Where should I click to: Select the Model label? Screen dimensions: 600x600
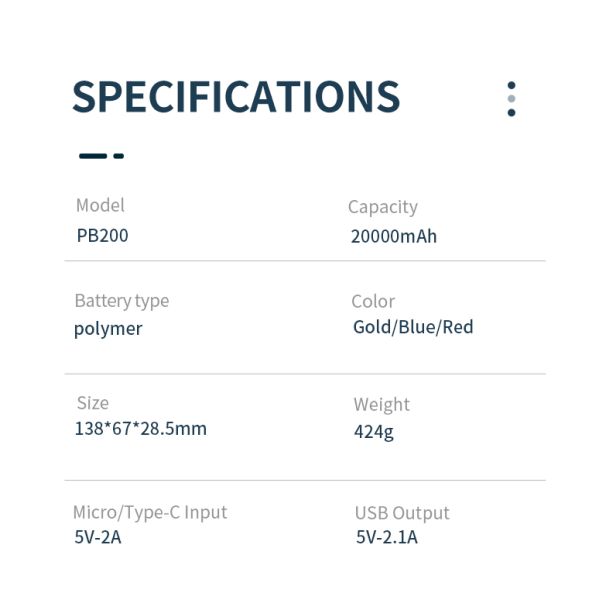[x=100, y=205]
